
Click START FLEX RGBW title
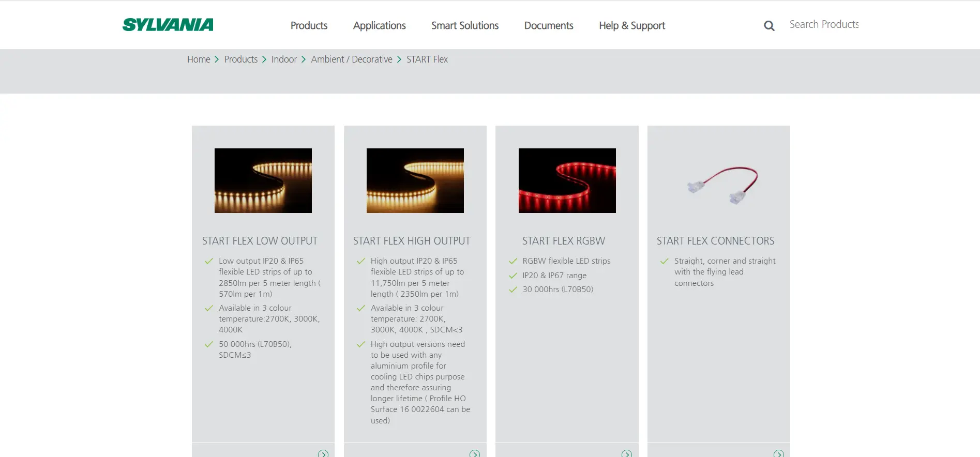564,241
